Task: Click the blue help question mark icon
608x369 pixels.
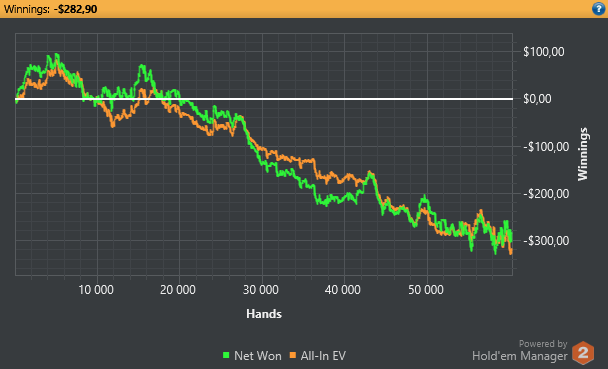Action: click(x=599, y=9)
